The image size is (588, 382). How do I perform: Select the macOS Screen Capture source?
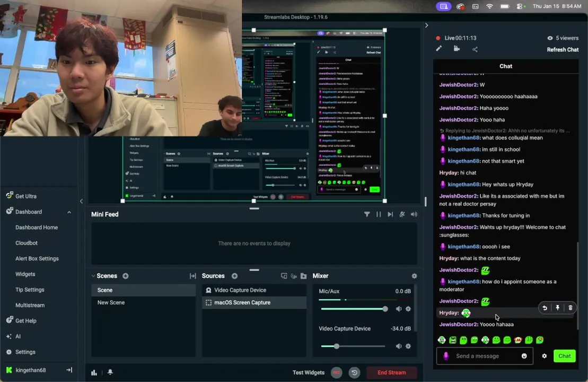pos(254,302)
